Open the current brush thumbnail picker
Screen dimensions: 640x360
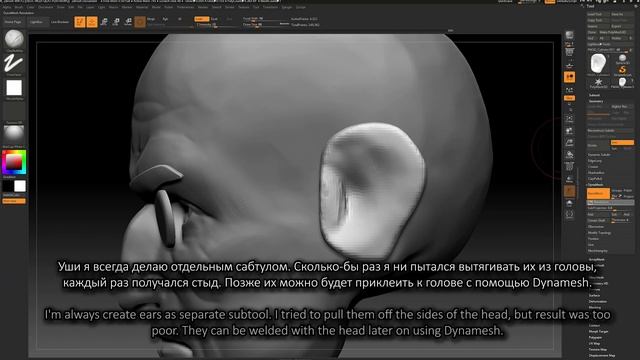(14, 39)
